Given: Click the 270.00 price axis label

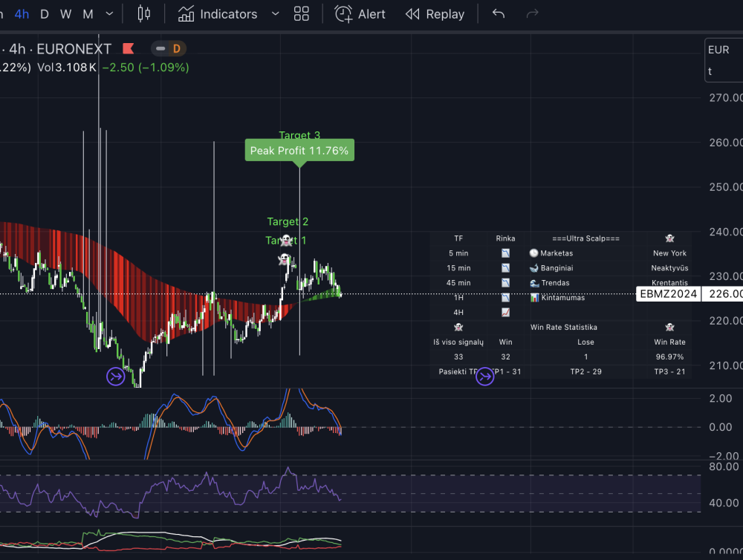Looking at the screenshot, I should 726,97.
